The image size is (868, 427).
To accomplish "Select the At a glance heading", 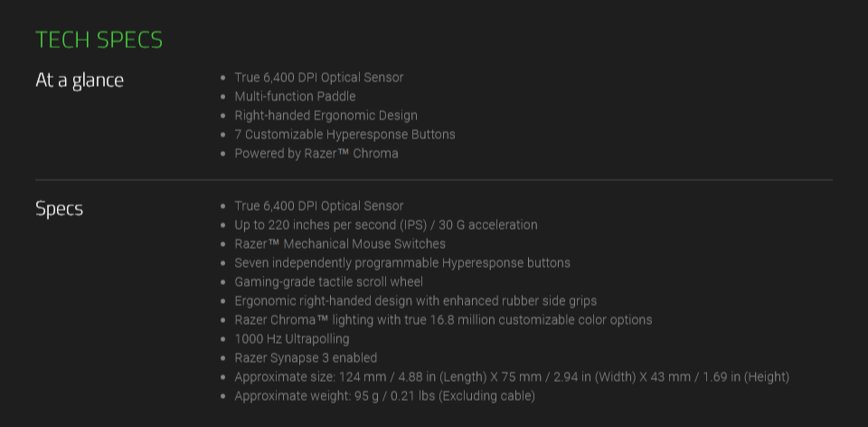I will (x=80, y=81).
